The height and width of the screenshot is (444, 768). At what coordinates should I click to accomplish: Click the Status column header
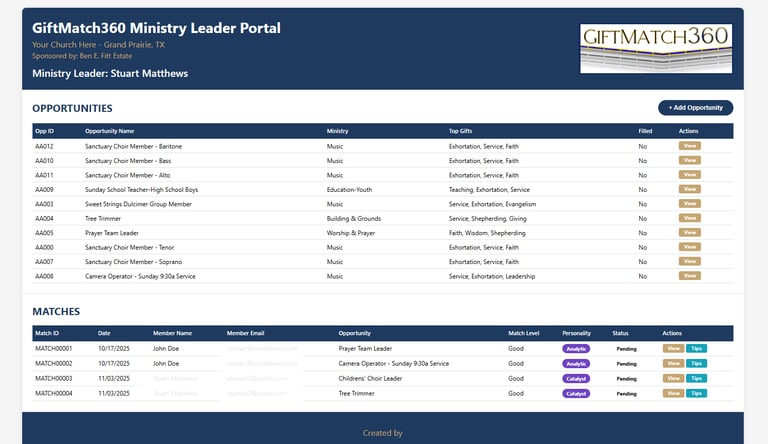point(620,333)
